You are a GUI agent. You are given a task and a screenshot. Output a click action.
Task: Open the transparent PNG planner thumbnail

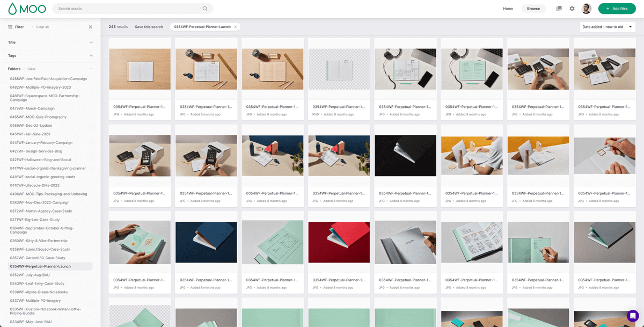pos(339,69)
